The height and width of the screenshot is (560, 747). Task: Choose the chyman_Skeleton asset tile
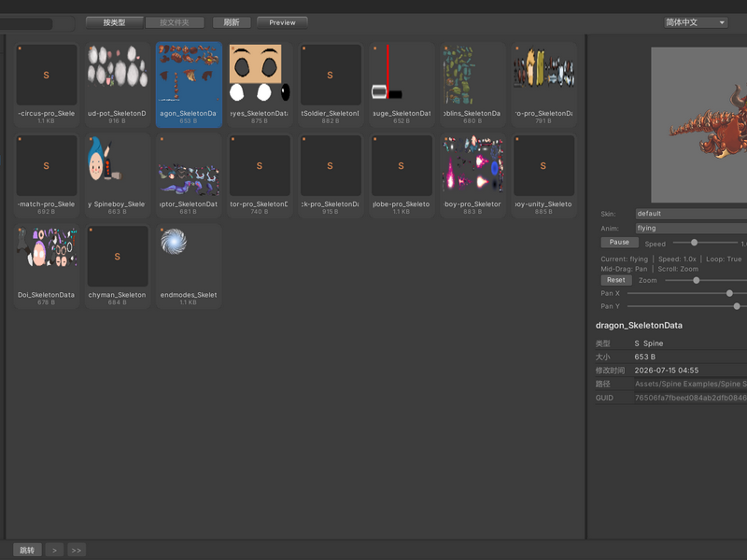pyautogui.click(x=118, y=266)
